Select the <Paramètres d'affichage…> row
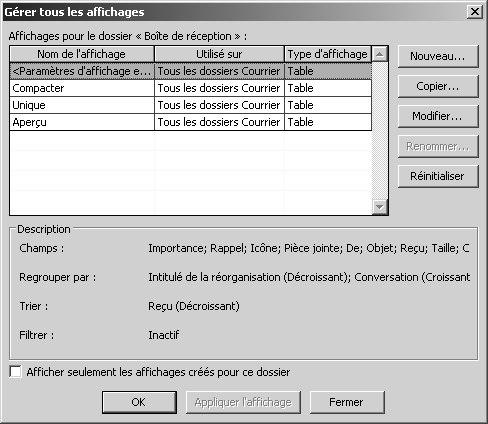 [191, 71]
